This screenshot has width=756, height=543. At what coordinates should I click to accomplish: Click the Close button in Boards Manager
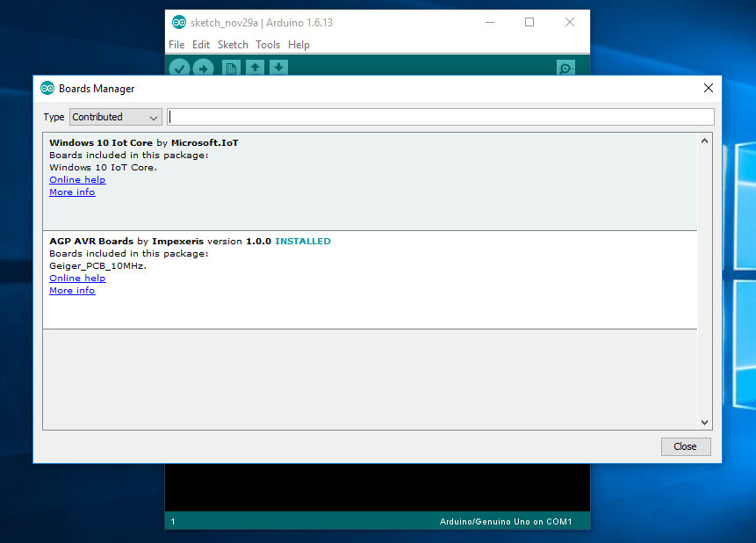click(x=686, y=446)
